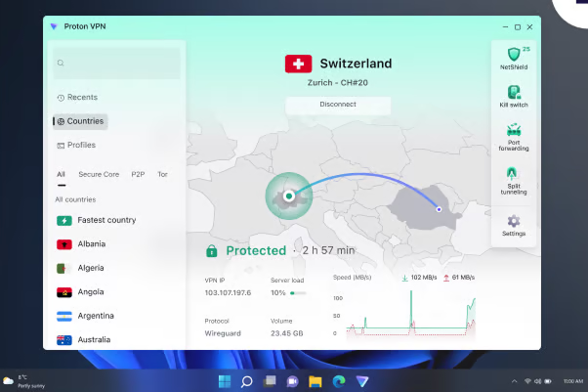Image resolution: width=588 pixels, height=392 pixels.
Task: Click the Switzerland country title
Action: [x=356, y=64]
